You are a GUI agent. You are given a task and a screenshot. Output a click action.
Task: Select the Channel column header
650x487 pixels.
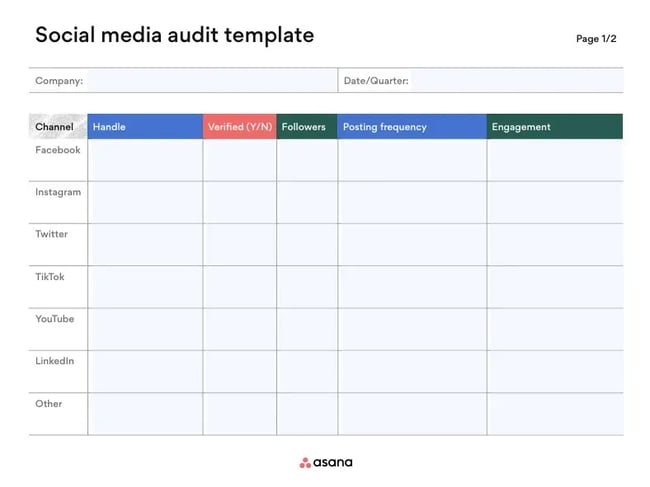click(55, 127)
